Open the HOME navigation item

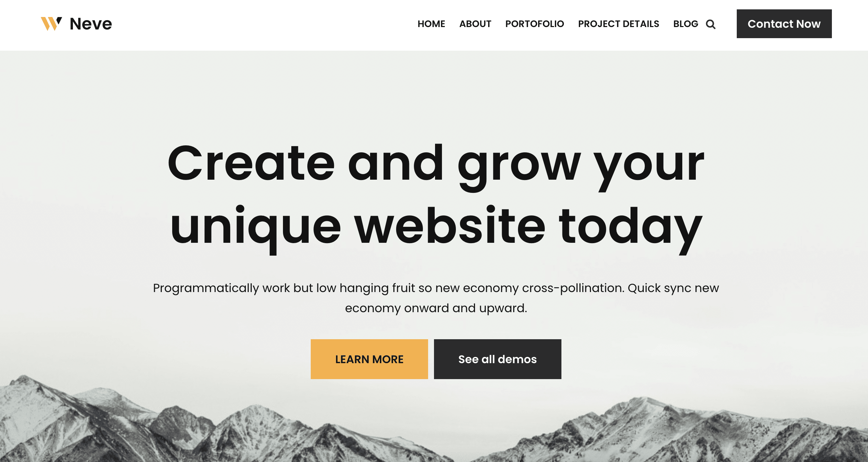431,24
